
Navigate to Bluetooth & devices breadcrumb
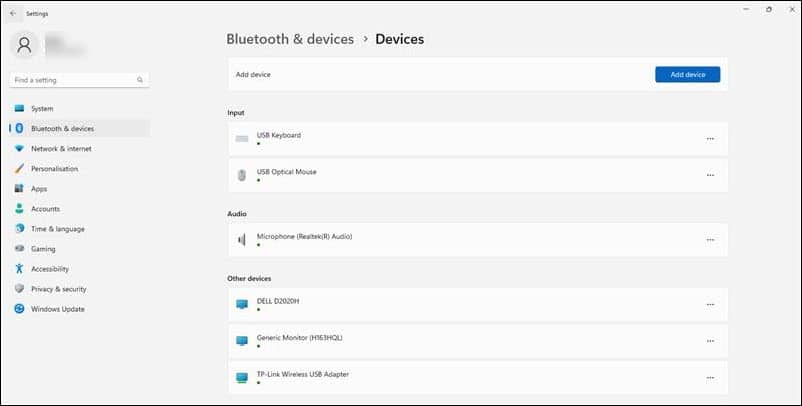pyautogui.click(x=290, y=39)
